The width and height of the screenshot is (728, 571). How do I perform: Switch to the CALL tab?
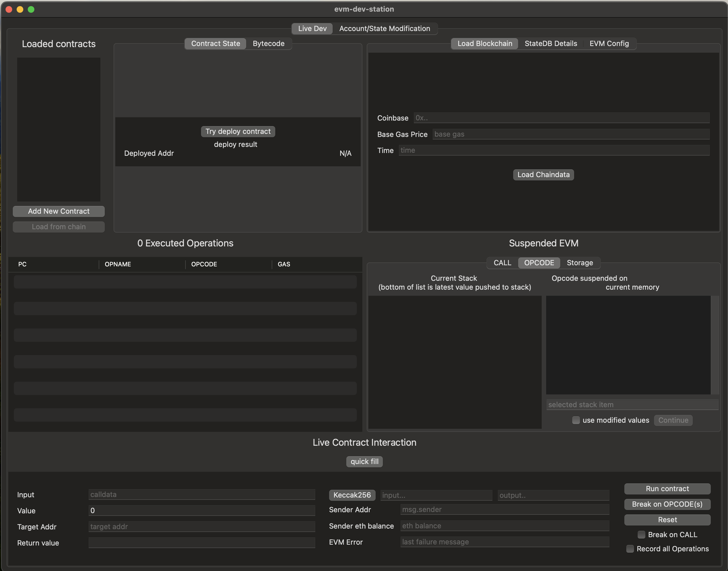pos(502,263)
